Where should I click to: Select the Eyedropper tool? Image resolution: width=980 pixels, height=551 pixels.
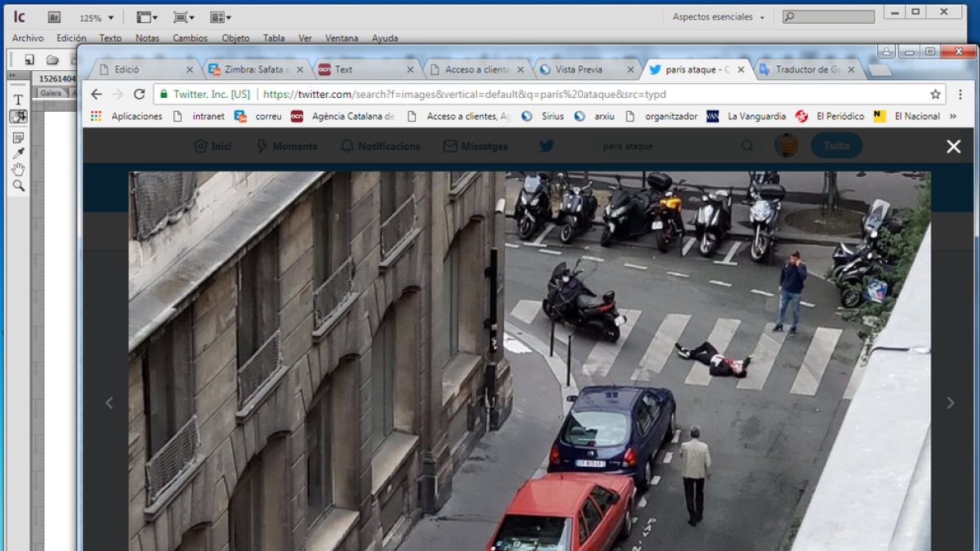pyautogui.click(x=17, y=152)
